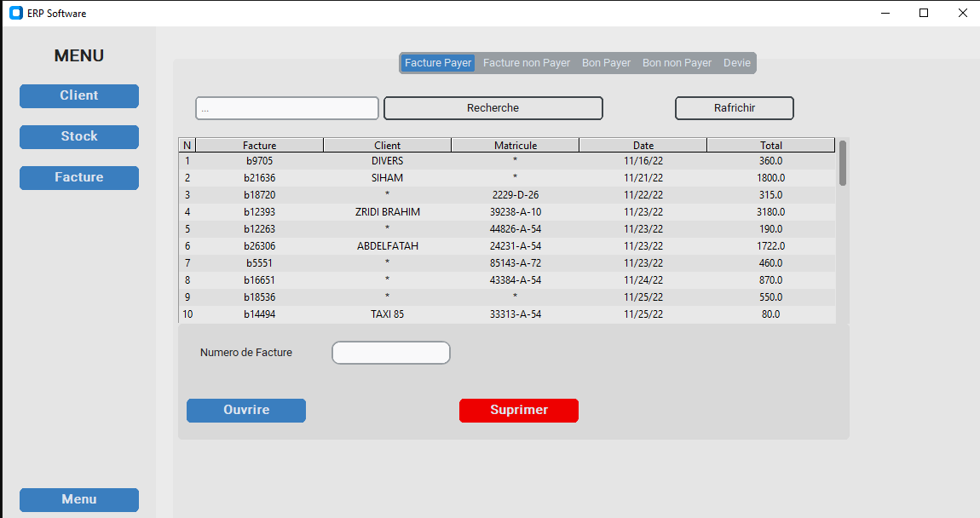This screenshot has width=980, height=518.
Task: Open the Devie tab
Action: [736, 62]
